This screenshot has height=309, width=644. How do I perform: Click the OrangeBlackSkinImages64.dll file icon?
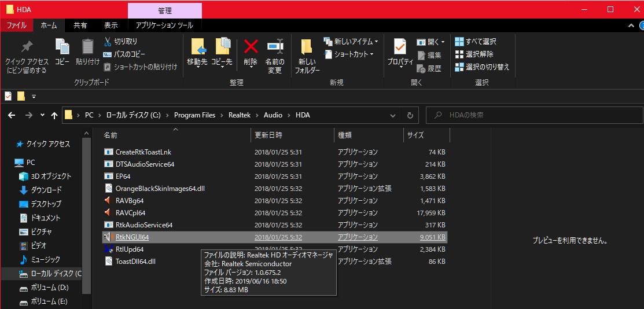pos(108,189)
